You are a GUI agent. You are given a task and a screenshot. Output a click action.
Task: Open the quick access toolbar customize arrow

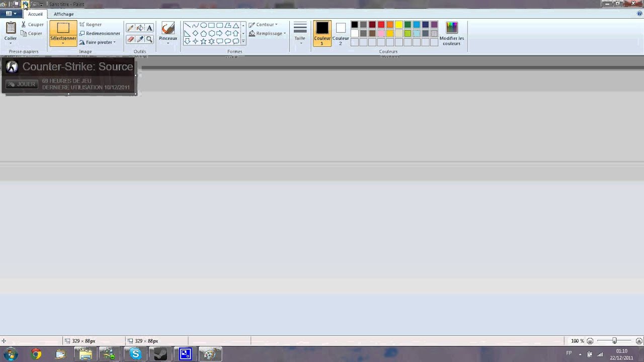[x=42, y=5]
